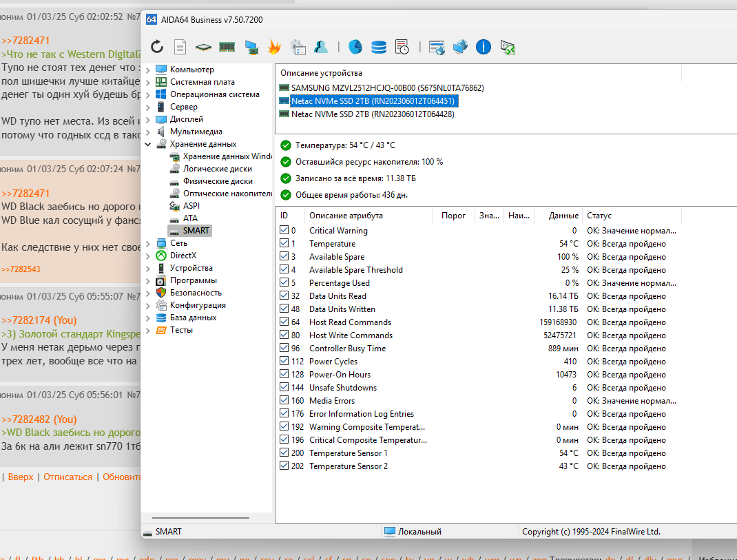Screen dimensions: 737x560
Task: Click the Обновить link in the forum page
Action: tap(121, 477)
